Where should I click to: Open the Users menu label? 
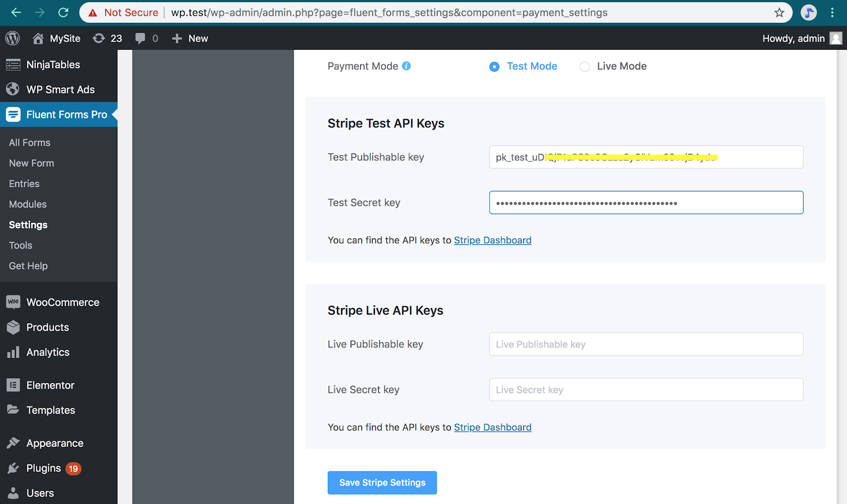point(40,493)
